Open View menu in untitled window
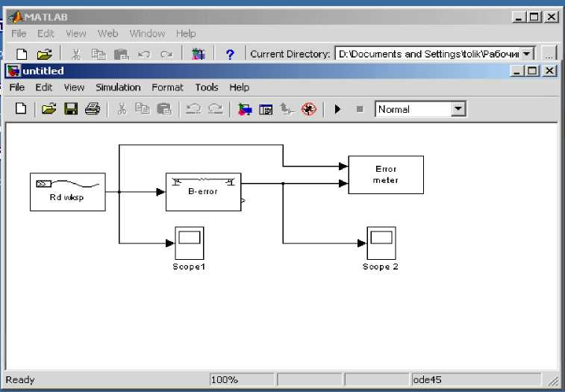Image resolution: width=565 pixels, height=392 pixels. pos(74,87)
